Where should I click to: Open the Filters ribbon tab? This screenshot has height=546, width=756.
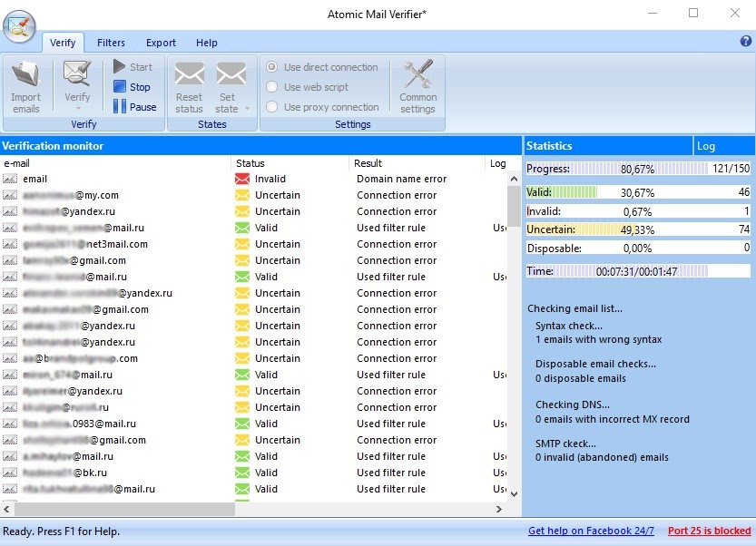[111, 43]
